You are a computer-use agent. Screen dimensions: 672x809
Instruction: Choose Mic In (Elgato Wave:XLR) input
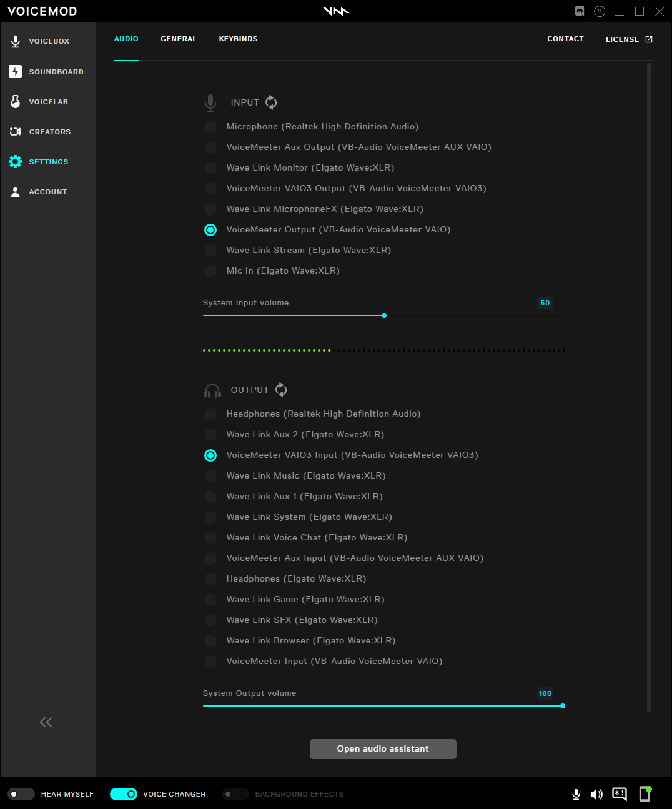pos(272,271)
